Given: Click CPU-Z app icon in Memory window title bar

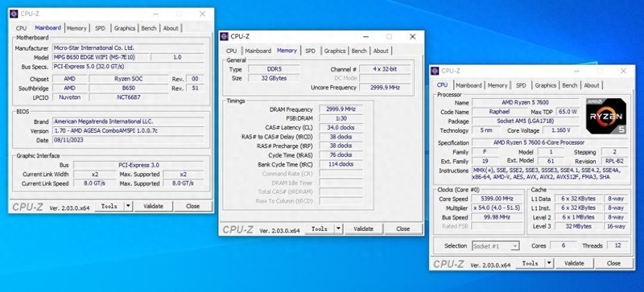Looking at the screenshot, I should coord(224,36).
